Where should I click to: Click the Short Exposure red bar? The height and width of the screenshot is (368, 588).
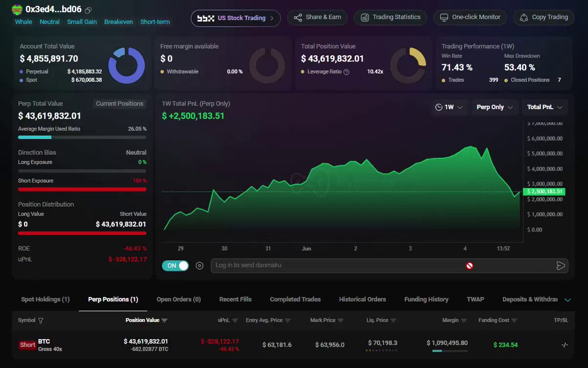coord(82,189)
